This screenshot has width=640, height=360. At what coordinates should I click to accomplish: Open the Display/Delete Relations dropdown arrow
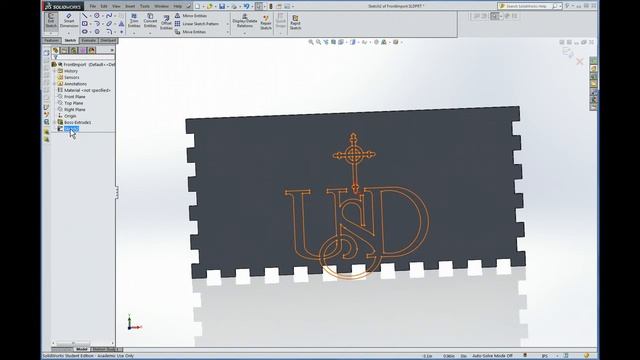tap(244, 33)
